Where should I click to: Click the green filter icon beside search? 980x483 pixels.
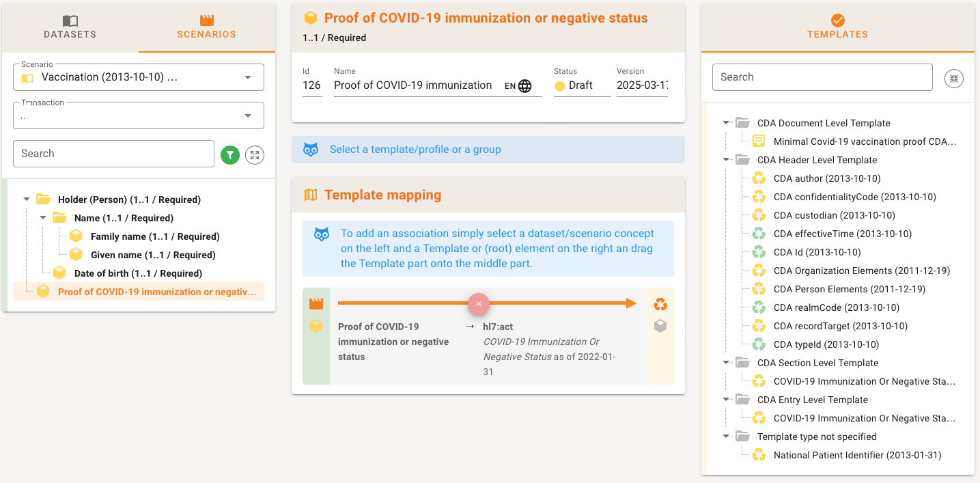[230, 155]
